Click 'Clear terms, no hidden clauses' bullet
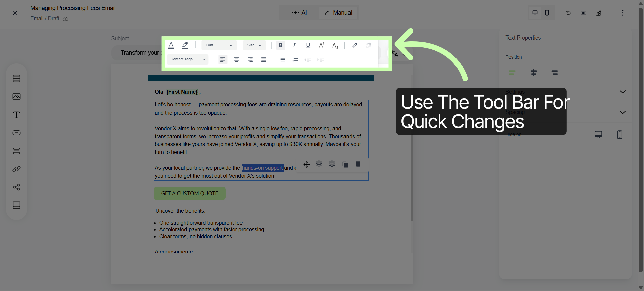The width and height of the screenshot is (644, 291). (x=196, y=237)
